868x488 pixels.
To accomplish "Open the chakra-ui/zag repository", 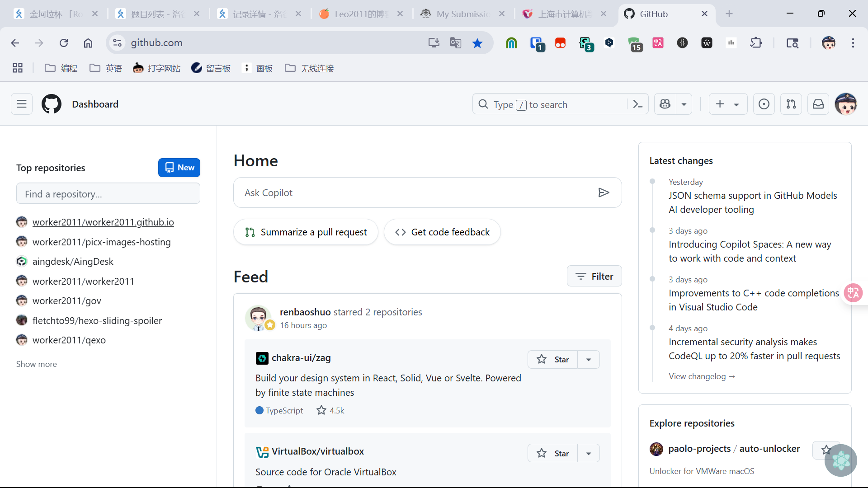I will point(301,358).
